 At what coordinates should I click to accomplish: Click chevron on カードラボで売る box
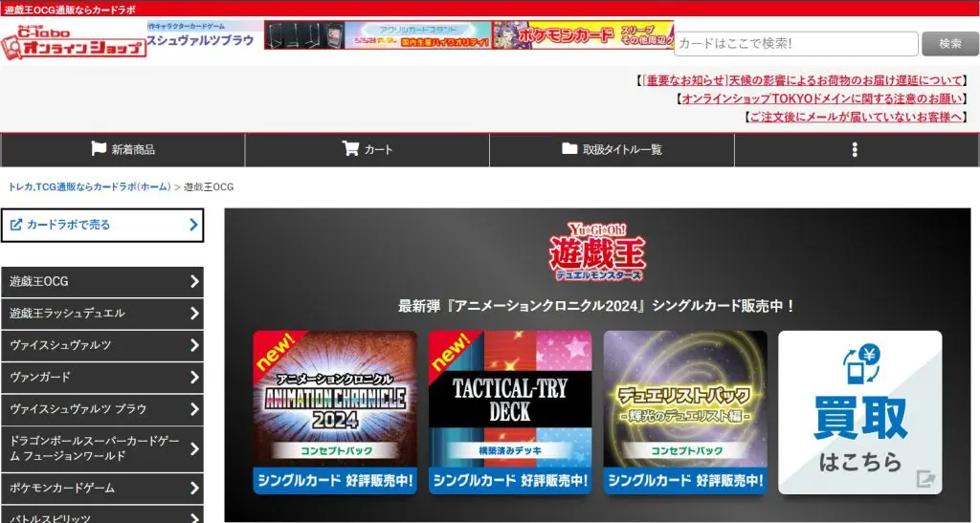point(193,225)
